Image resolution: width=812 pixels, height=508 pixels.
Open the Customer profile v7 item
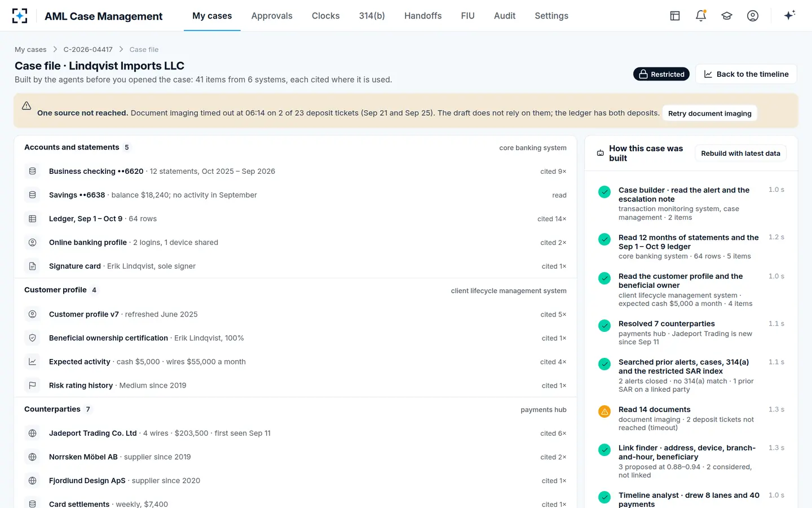tap(295, 314)
